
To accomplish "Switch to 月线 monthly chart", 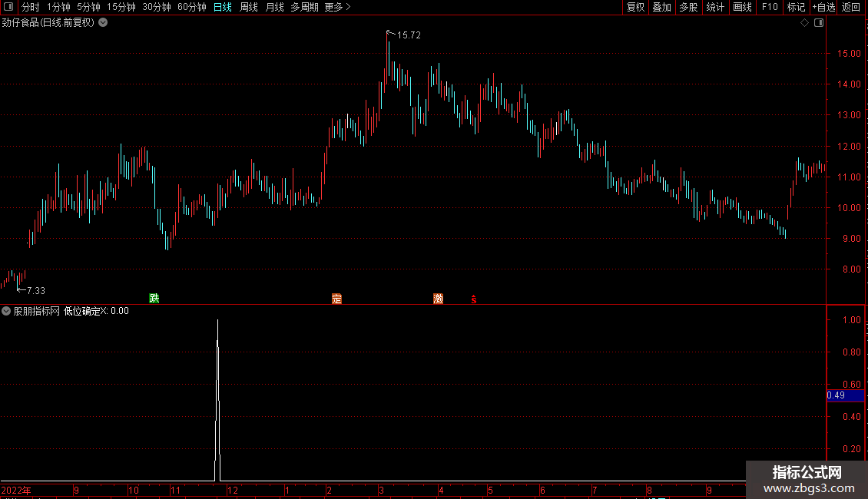I will pos(274,7).
